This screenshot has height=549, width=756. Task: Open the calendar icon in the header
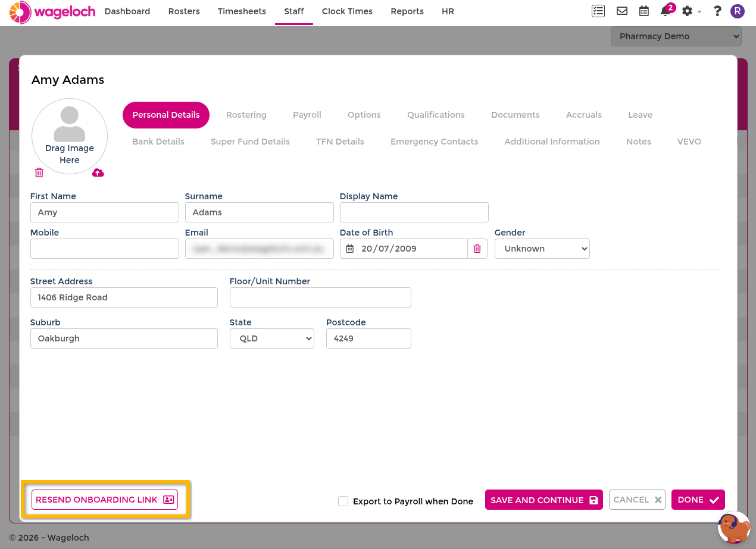point(644,11)
